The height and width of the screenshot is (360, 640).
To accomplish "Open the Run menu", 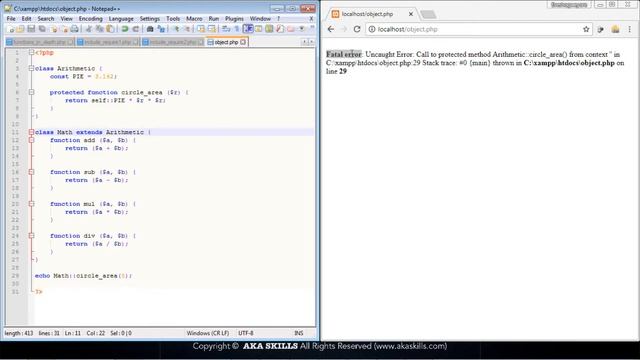I will click(x=213, y=19).
